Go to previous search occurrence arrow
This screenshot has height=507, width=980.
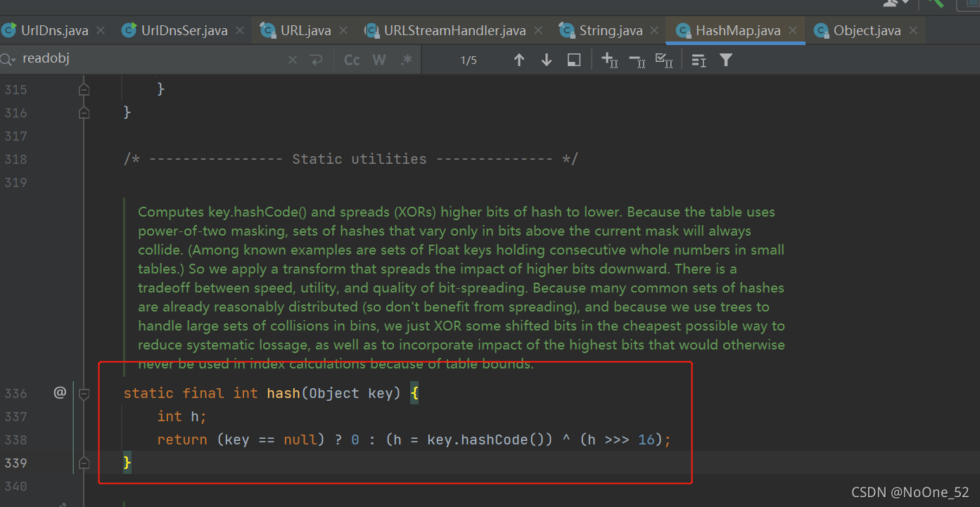(519, 60)
